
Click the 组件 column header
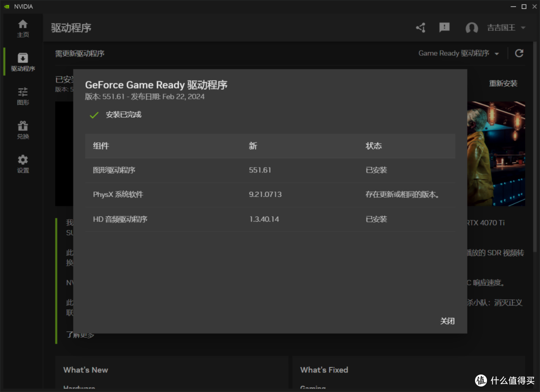101,146
